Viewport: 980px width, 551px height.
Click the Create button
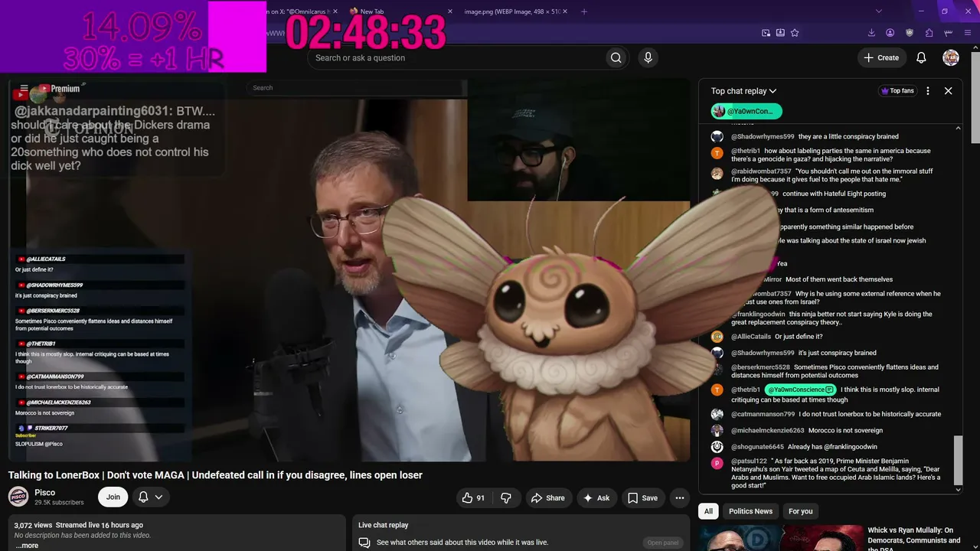click(x=881, y=57)
